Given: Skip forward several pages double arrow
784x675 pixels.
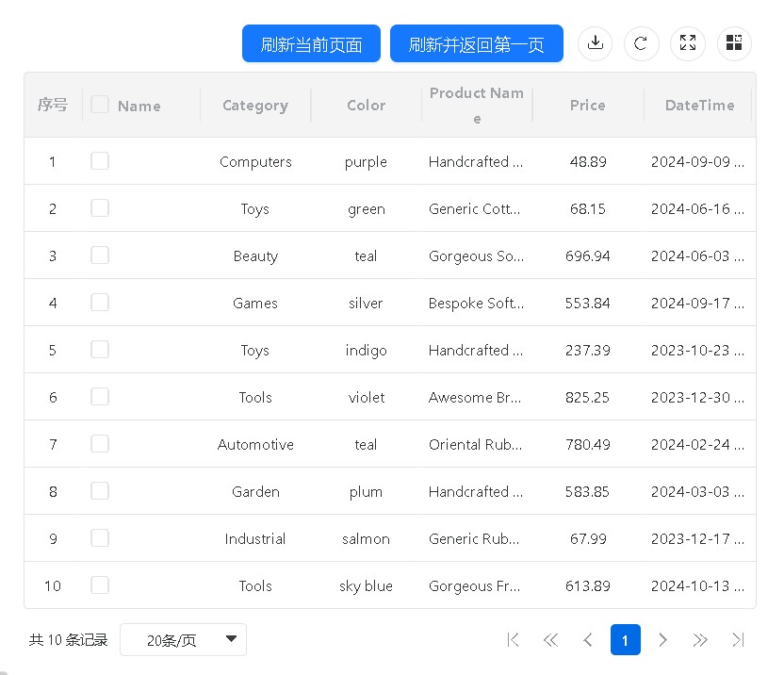Looking at the screenshot, I should 700,640.
